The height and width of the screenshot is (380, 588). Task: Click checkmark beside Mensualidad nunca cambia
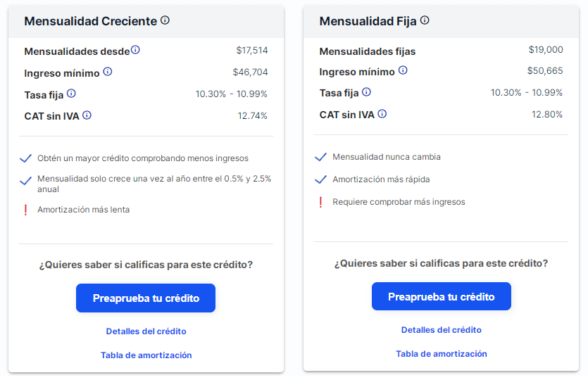click(x=321, y=157)
